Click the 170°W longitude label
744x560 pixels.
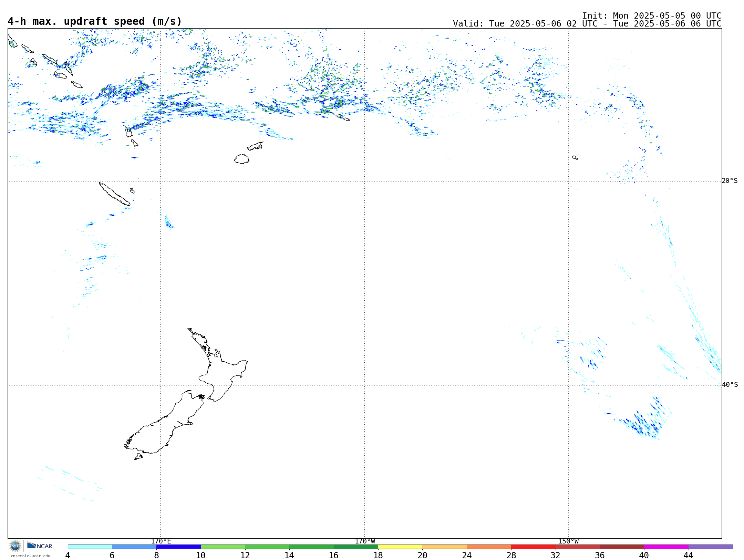pyautogui.click(x=365, y=541)
